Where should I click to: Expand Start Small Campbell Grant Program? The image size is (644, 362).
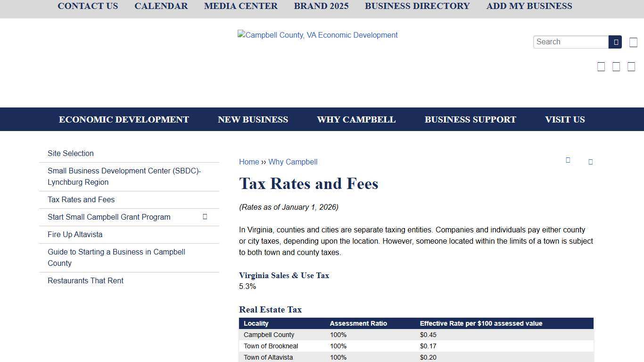[205, 216]
